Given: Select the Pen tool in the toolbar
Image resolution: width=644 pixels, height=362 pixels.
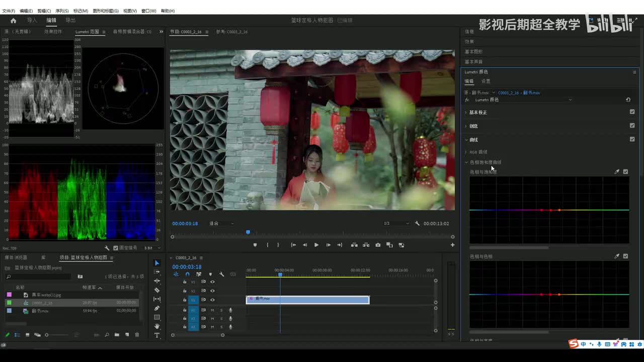Looking at the screenshot, I should click(x=157, y=308).
